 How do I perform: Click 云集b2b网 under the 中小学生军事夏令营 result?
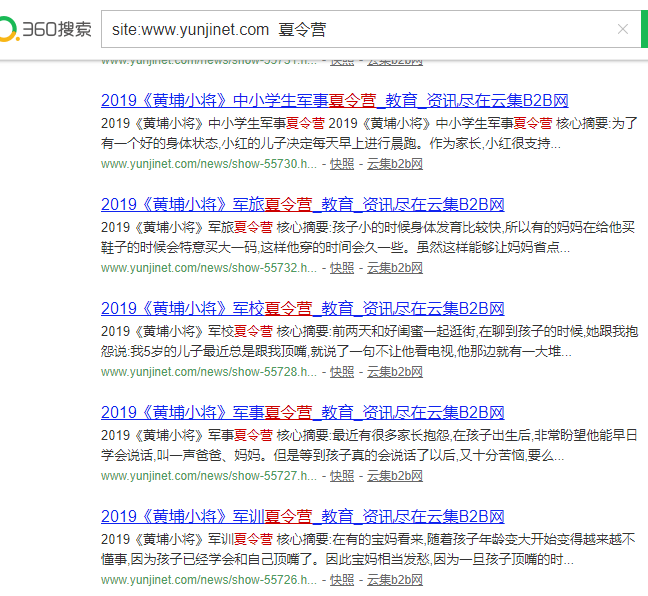click(394, 164)
